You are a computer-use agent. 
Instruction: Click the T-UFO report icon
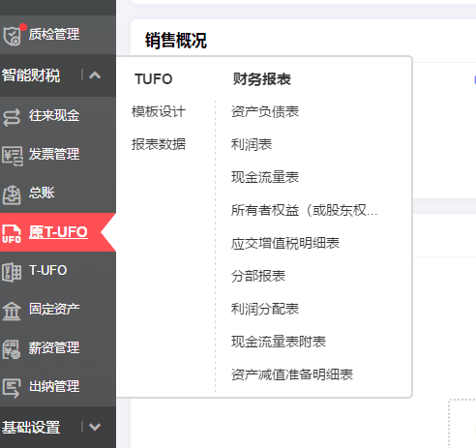point(12,272)
